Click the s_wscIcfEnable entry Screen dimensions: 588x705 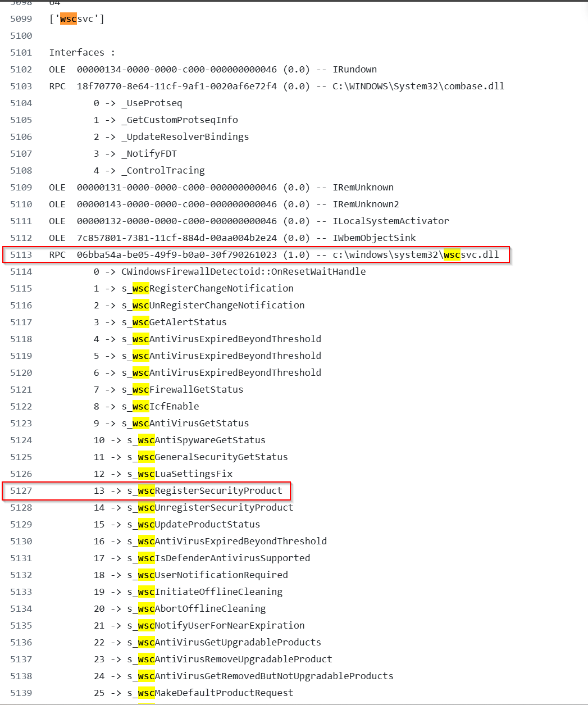(147, 406)
